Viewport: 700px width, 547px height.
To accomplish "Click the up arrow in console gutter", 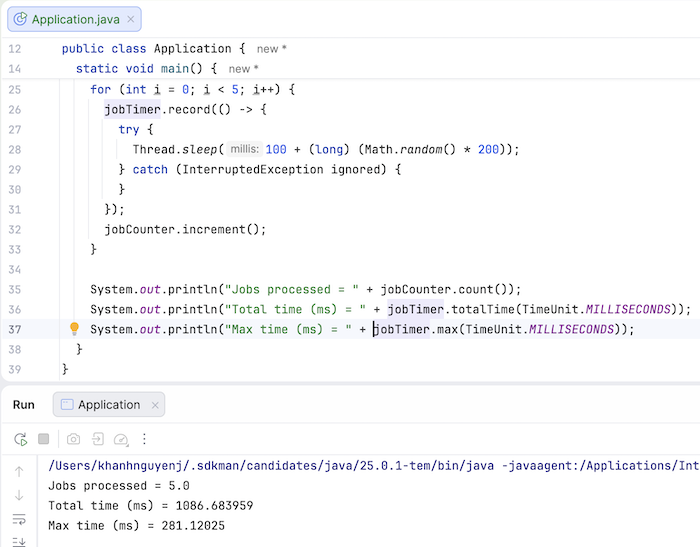I will 19,470.
